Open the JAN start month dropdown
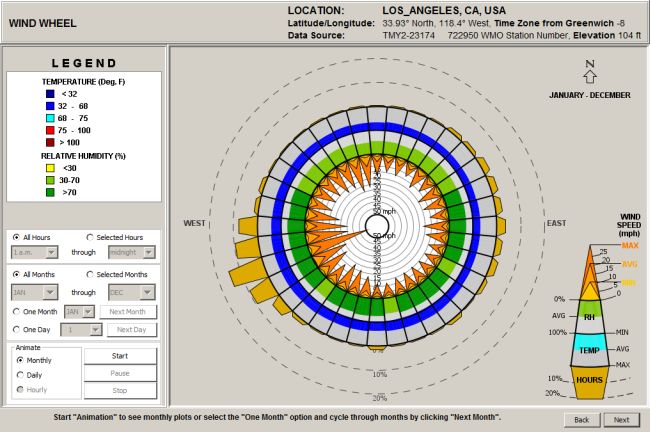650x432 pixels. pos(35,292)
